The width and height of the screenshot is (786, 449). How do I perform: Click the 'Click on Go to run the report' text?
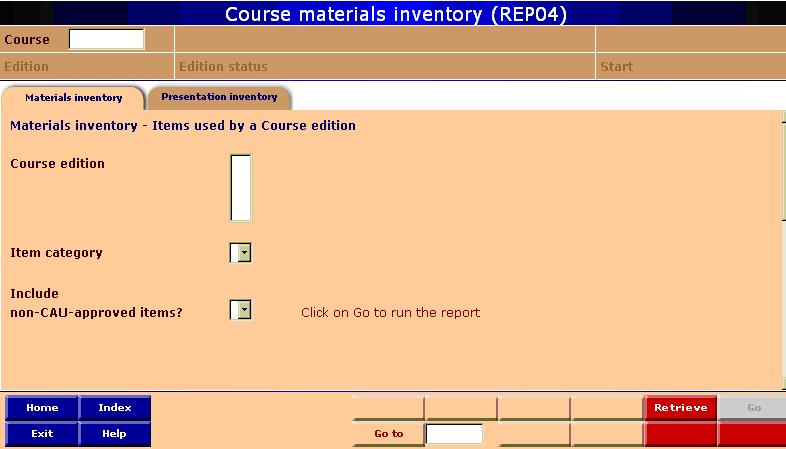point(390,313)
